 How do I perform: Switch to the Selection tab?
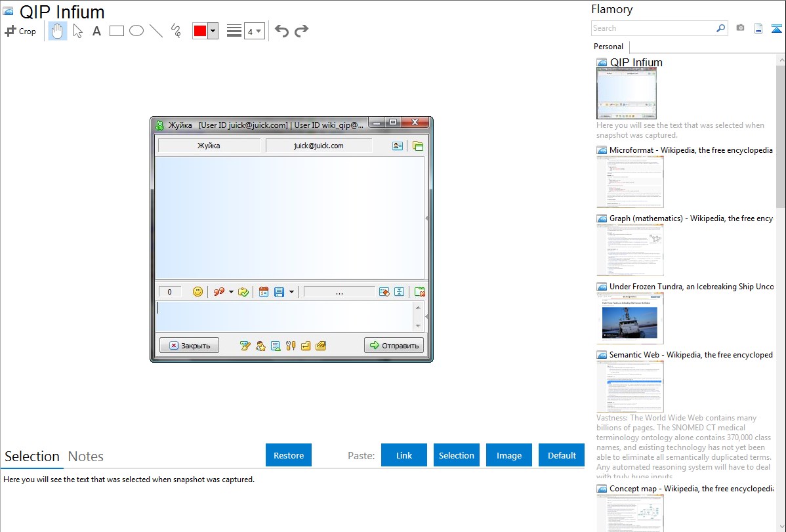pyautogui.click(x=32, y=457)
